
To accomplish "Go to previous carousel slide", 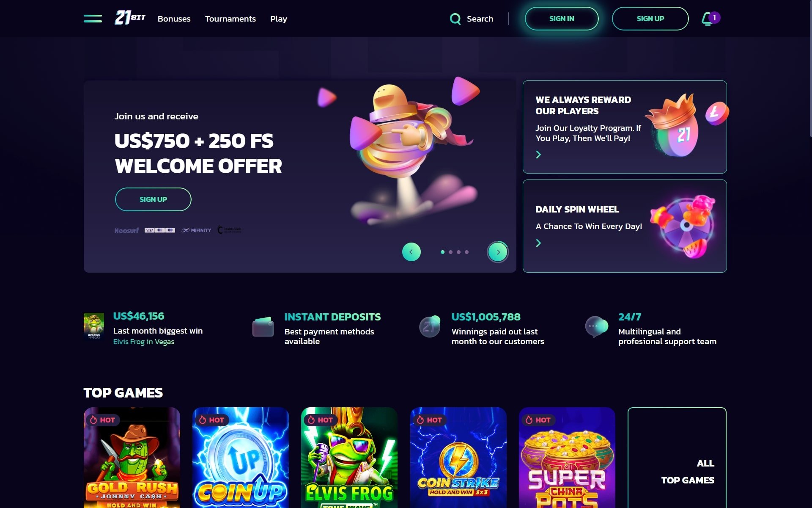I will tap(411, 252).
